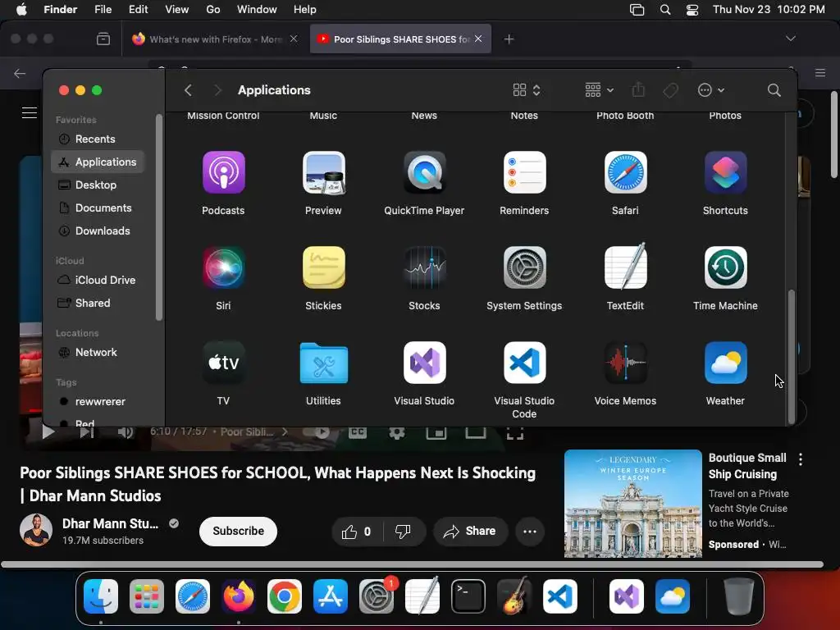
Task: Click the rewwrerer tag in sidebar
Action: pyautogui.click(x=98, y=402)
